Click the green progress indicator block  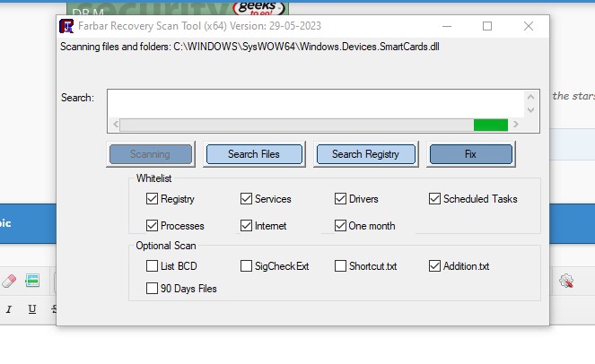click(491, 125)
